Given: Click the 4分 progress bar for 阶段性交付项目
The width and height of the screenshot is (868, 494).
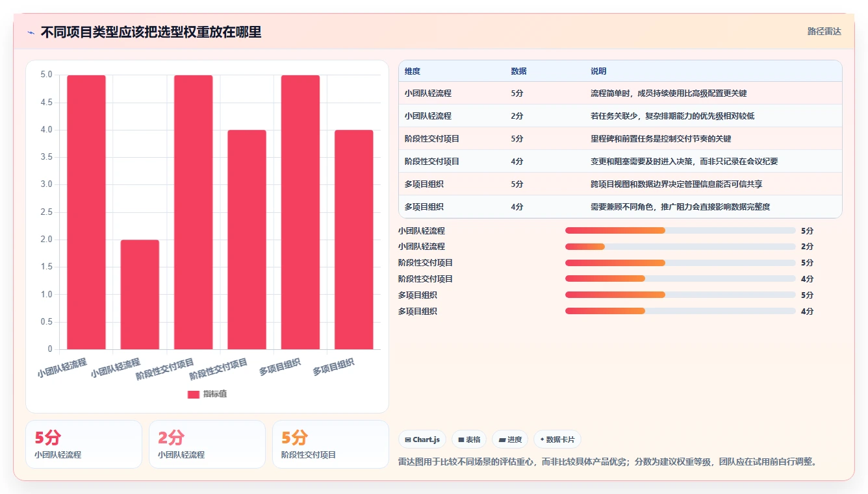Looking at the screenshot, I should click(x=680, y=279).
